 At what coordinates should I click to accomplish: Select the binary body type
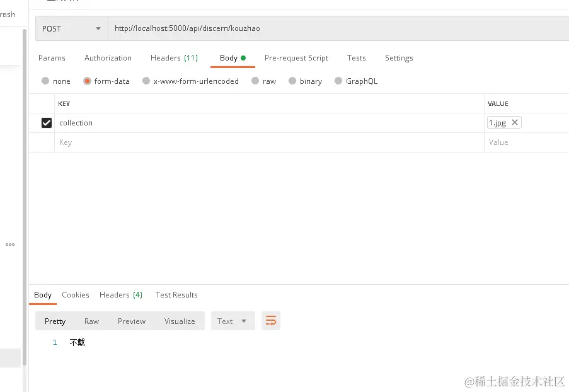292,81
